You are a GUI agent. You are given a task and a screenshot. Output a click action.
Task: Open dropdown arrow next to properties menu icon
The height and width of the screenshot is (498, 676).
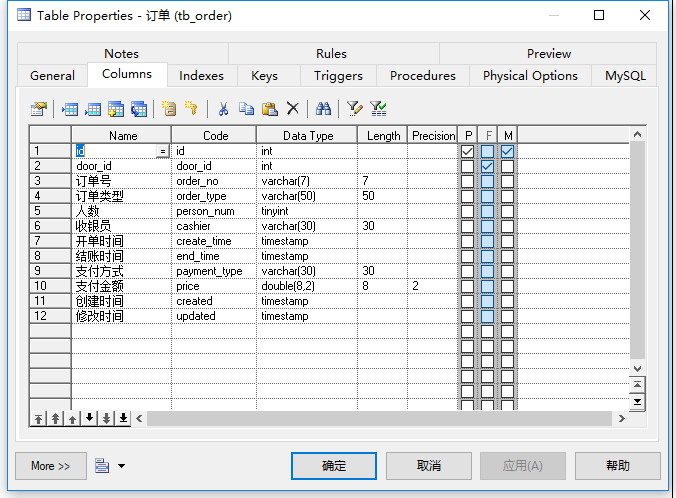coord(122,466)
